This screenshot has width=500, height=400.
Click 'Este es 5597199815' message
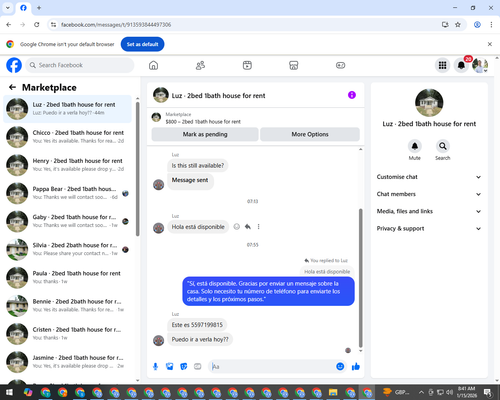point(197,325)
